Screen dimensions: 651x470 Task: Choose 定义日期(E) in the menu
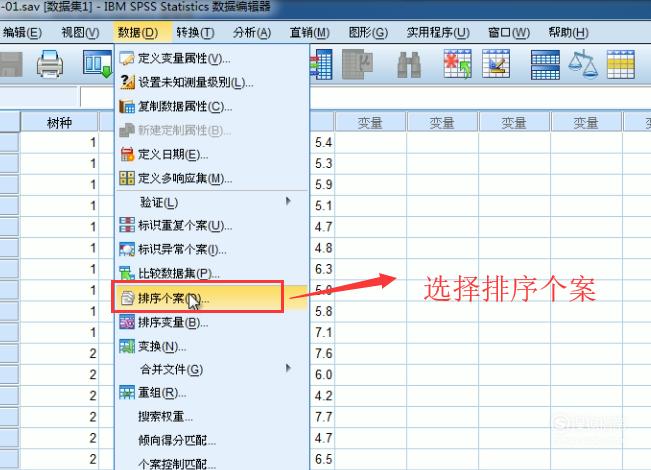point(212,155)
